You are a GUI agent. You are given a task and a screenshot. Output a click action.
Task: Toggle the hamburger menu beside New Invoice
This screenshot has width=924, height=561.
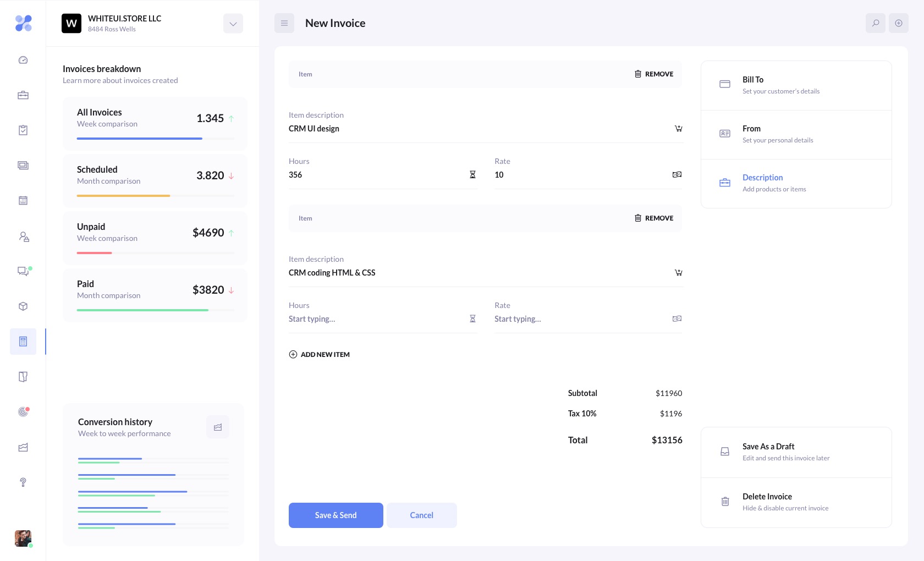pyautogui.click(x=284, y=23)
